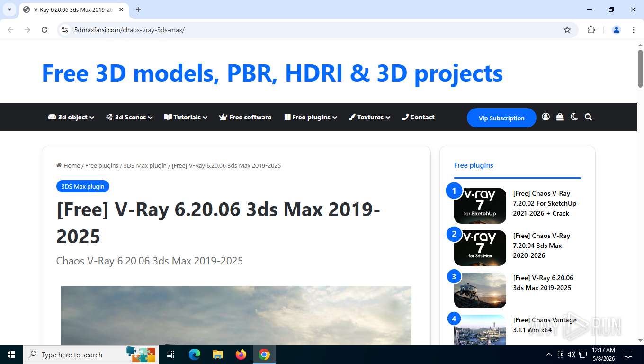
Task: Open Chaos V-Ray 7.20.04 3ds Max link
Action: click(x=542, y=246)
